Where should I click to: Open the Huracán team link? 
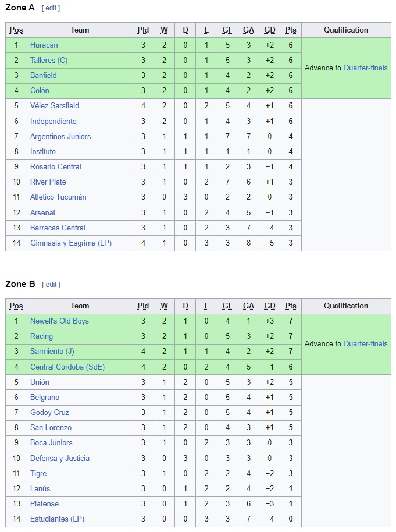point(44,45)
